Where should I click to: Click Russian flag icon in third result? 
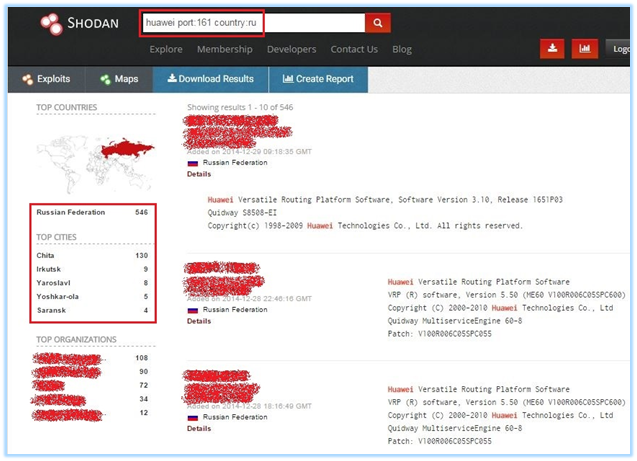tap(193, 418)
